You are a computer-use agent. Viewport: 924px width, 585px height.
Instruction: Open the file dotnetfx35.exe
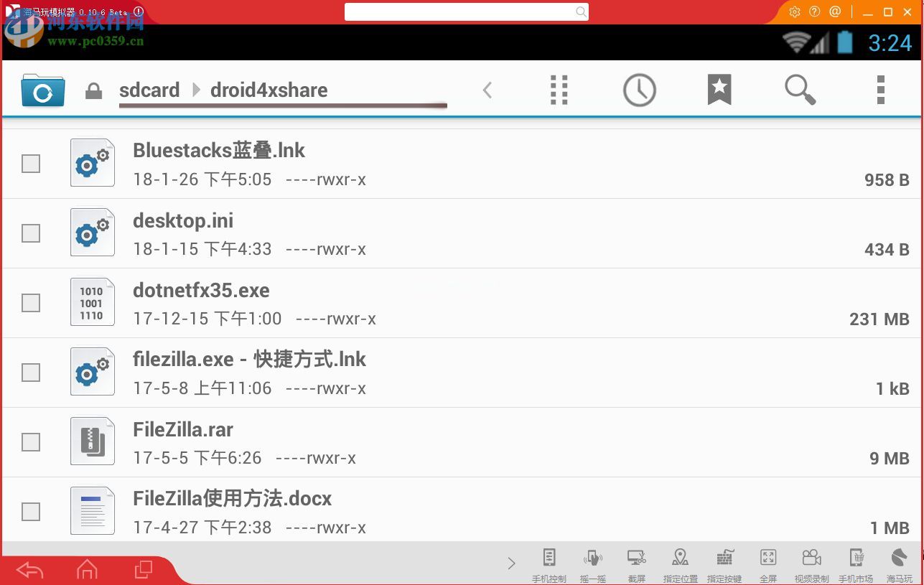tap(462, 303)
